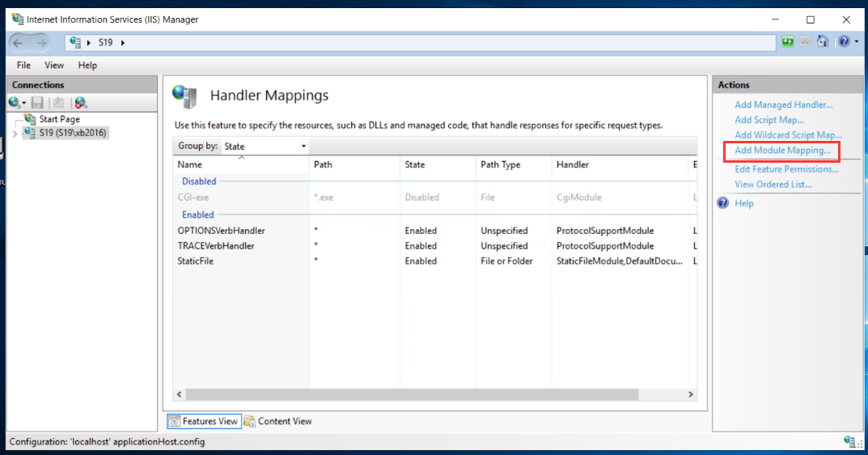Click the Help question mark icon in address bar
Image resolution: width=868 pixels, height=455 pixels.
click(x=844, y=41)
